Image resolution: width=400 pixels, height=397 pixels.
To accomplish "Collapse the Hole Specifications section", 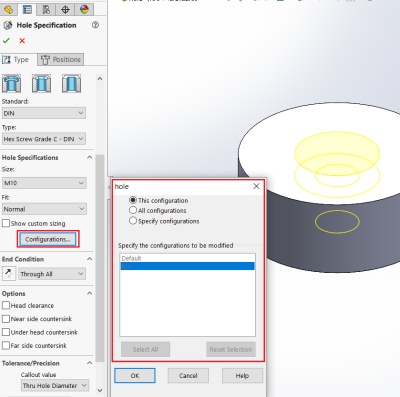I will coord(89,157).
